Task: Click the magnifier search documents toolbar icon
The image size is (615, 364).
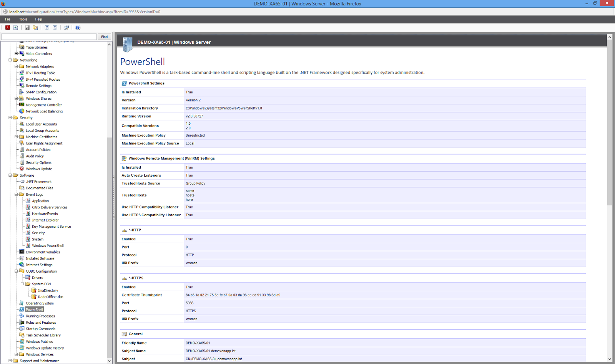Action: coord(66,28)
